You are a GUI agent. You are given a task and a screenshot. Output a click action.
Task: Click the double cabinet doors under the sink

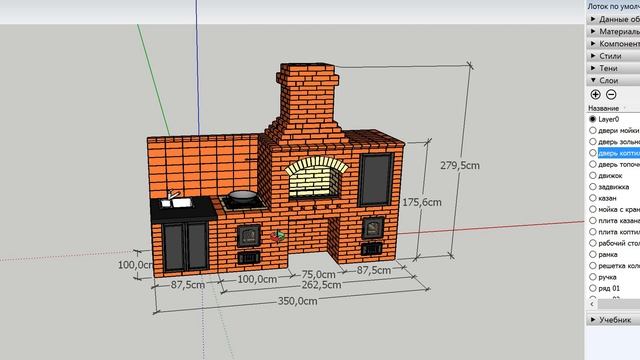click(186, 247)
